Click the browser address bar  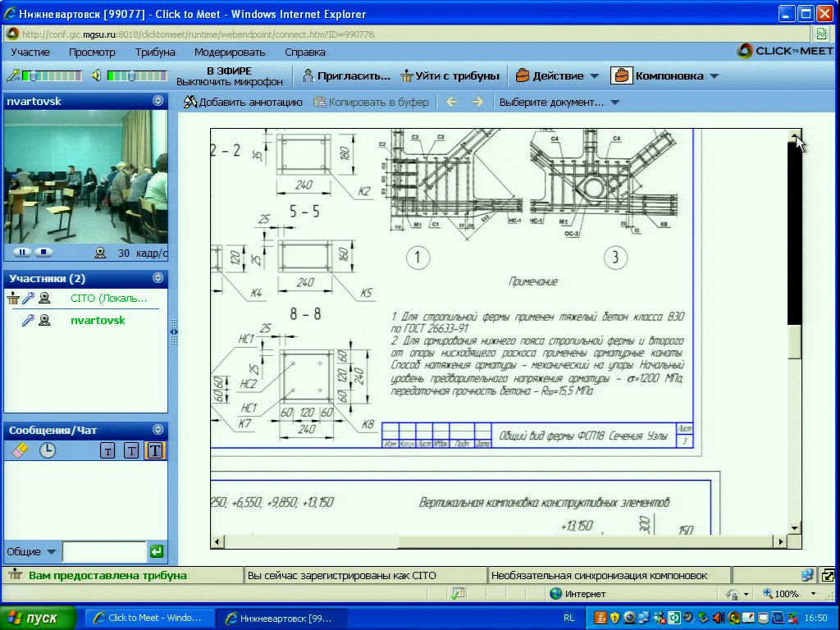[407, 34]
